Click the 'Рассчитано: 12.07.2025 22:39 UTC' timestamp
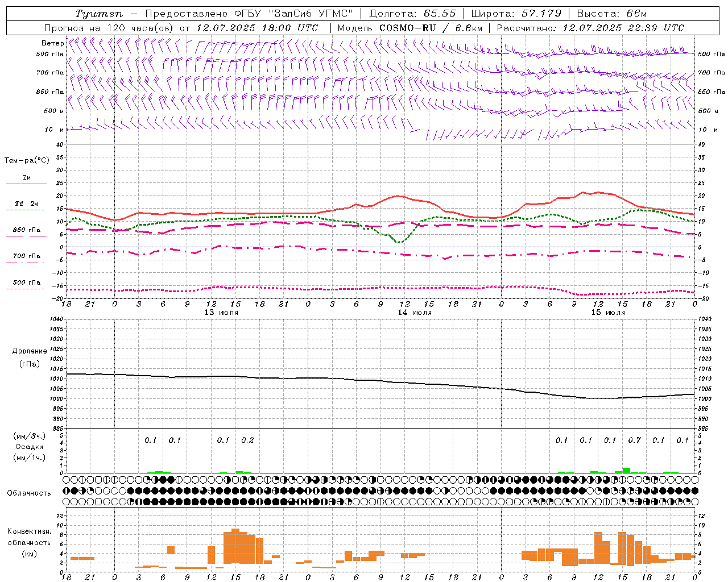This screenshot has width=728, height=582. [x=590, y=28]
